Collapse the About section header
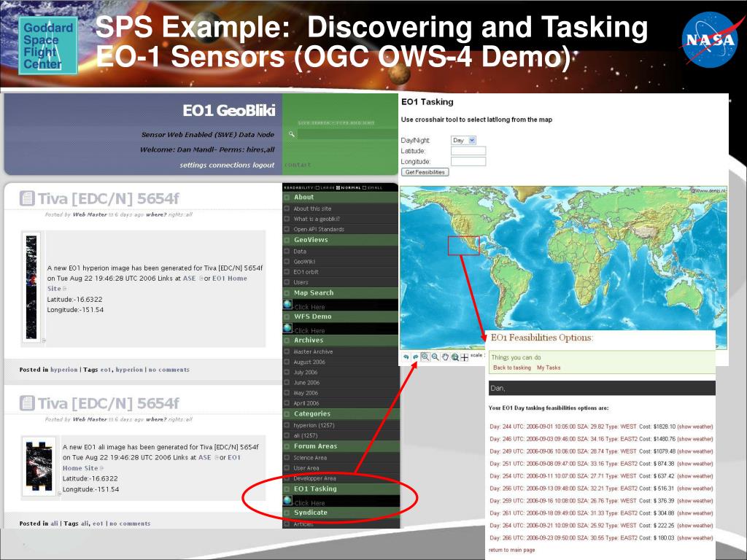Screen dimensions: 747x560 point(340,197)
